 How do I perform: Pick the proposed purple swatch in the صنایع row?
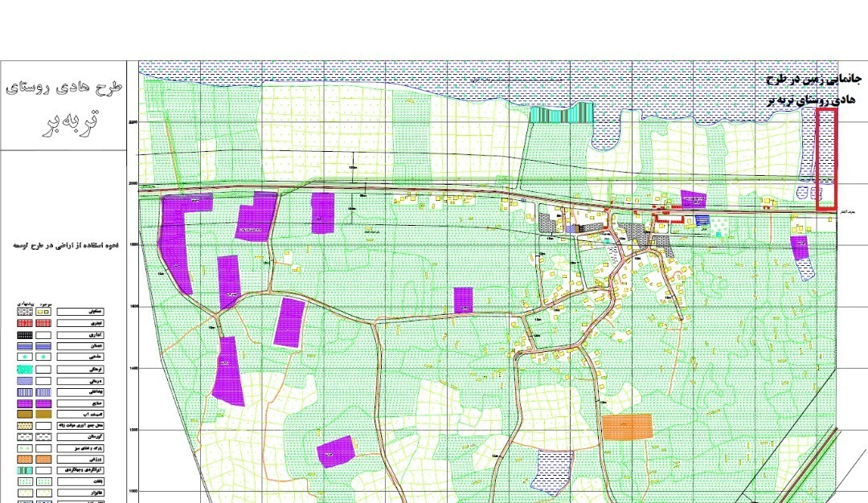(25, 404)
